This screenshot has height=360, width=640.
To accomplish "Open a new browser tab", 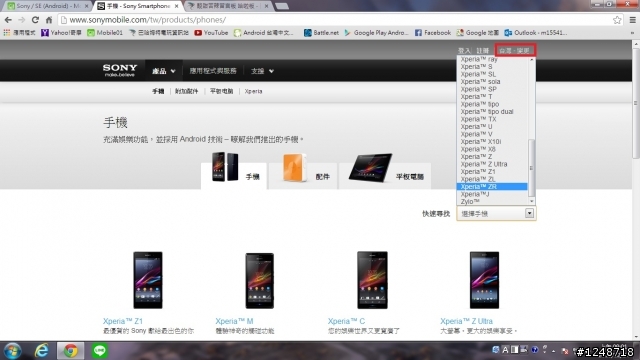I will pos(282,6).
